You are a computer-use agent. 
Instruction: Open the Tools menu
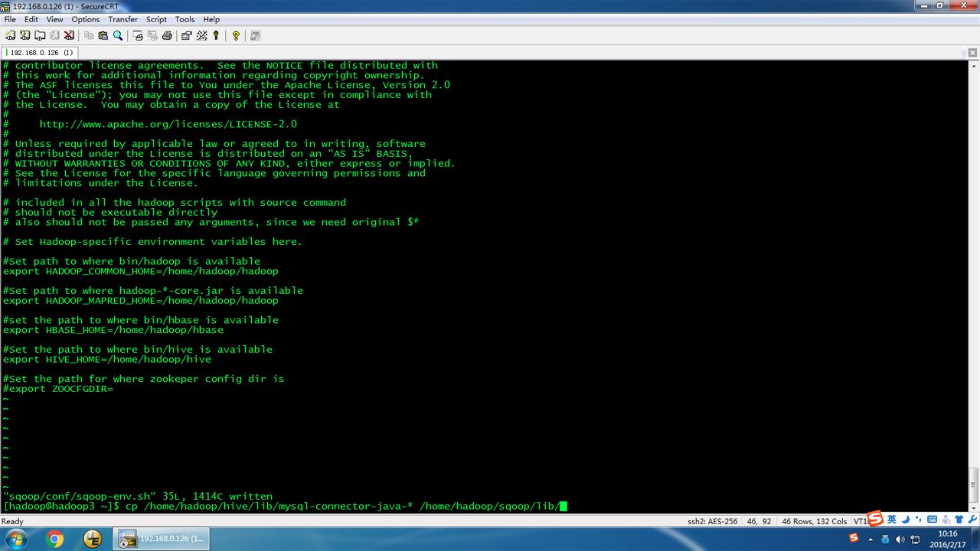[185, 19]
